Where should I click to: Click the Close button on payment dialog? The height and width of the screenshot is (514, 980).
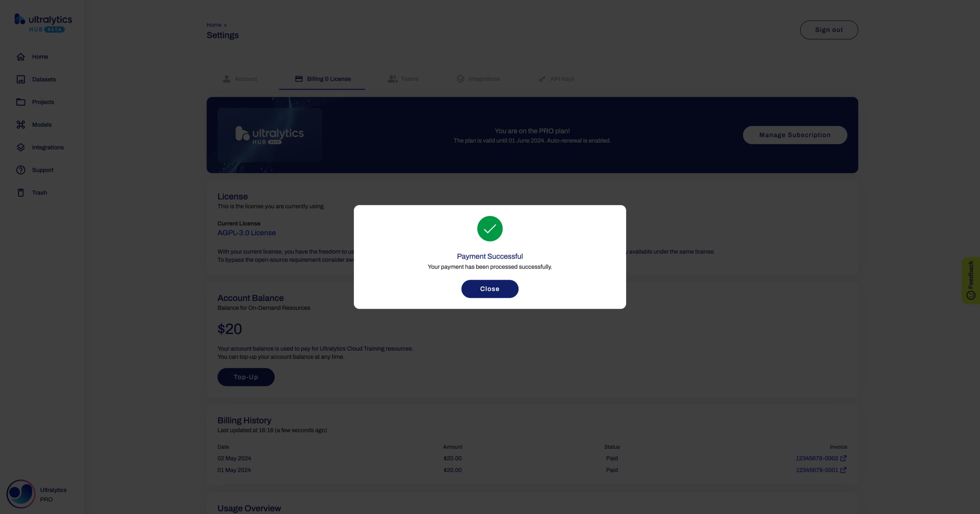tap(489, 289)
